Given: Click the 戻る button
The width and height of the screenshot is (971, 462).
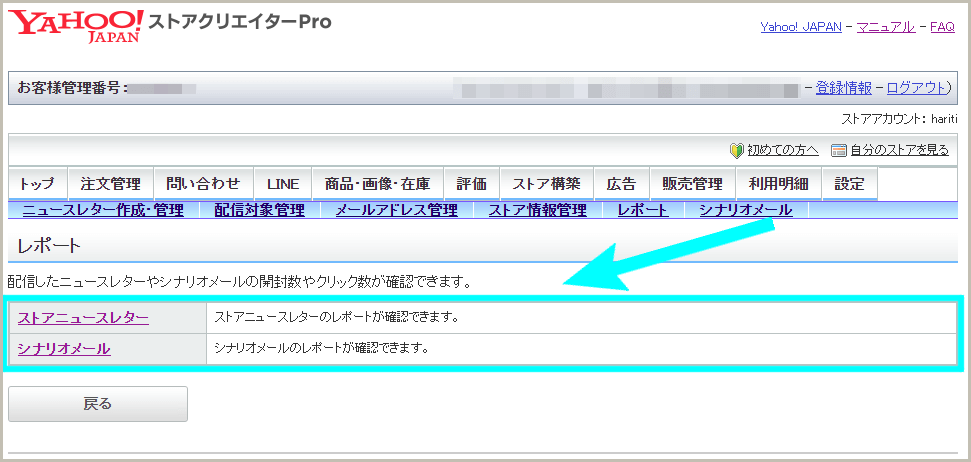Looking at the screenshot, I should coord(98,404).
